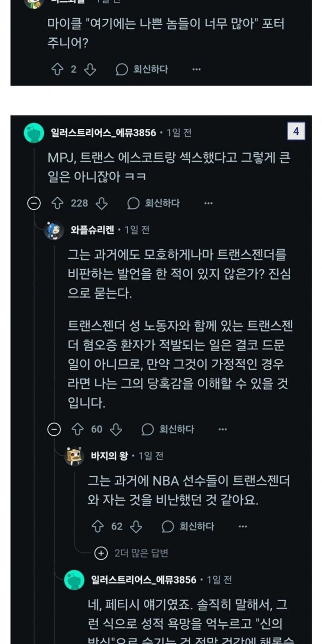Open 바지의 왕 user profile
This screenshot has width=322, height=644.
pyautogui.click(x=109, y=456)
